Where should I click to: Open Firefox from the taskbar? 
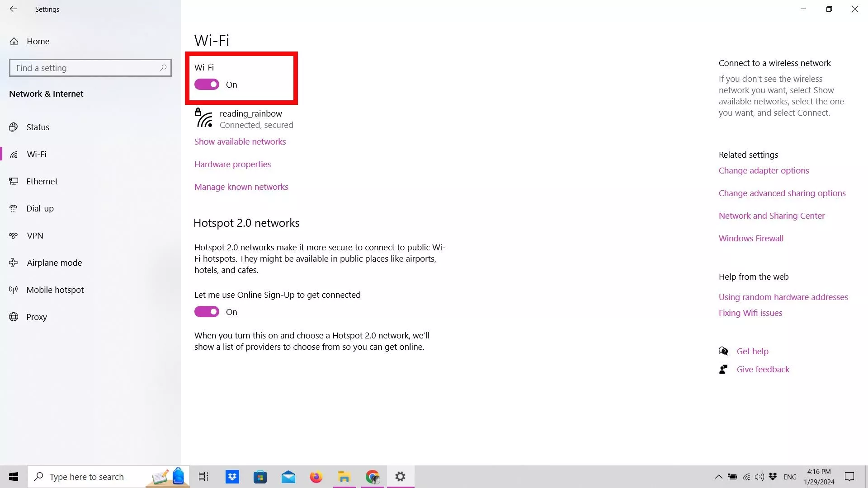(x=316, y=477)
